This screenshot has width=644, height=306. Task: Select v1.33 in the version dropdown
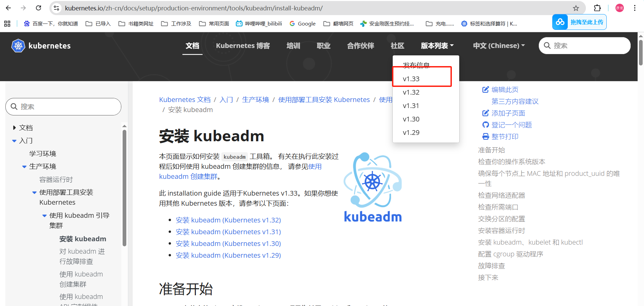tap(426, 79)
